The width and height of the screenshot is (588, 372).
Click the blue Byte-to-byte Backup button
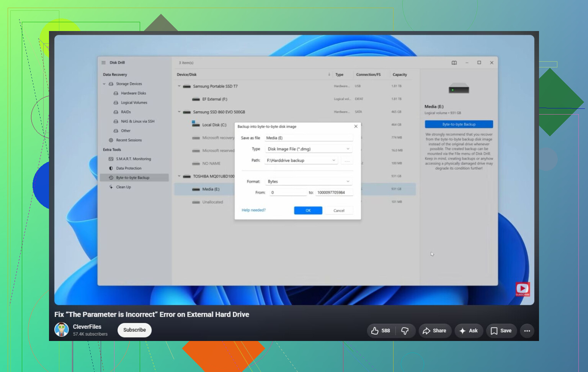click(459, 124)
